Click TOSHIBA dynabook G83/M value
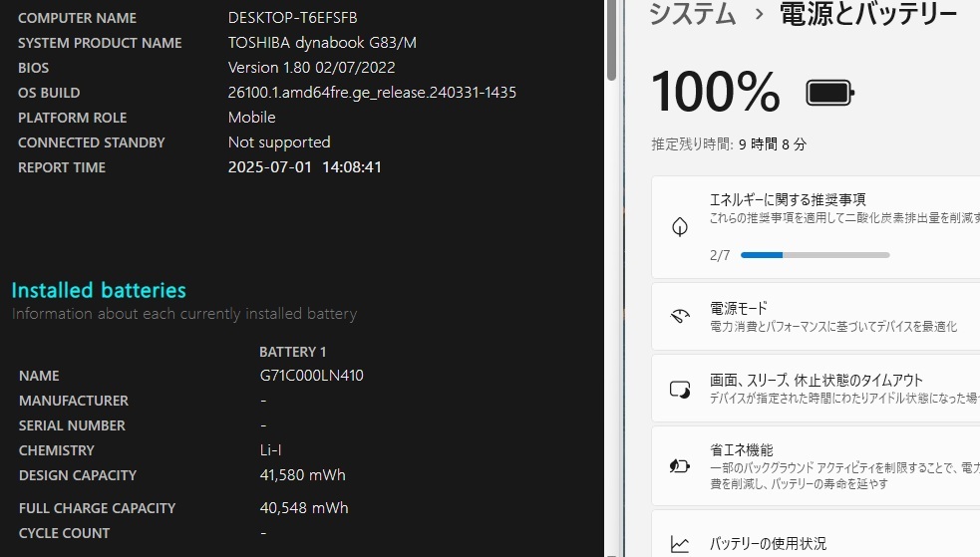The height and width of the screenshot is (557, 980). tap(322, 43)
